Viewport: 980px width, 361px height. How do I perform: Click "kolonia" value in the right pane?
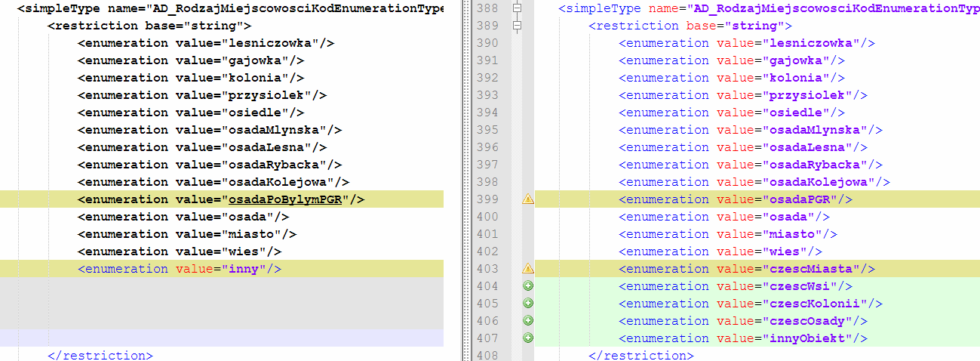click(x=795, y=78)
